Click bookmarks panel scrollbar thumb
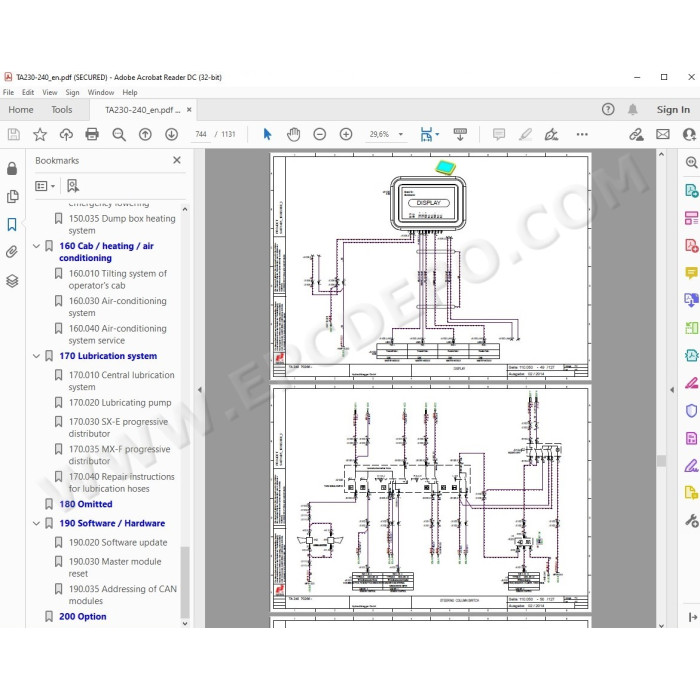 click(x=185, y=582)
